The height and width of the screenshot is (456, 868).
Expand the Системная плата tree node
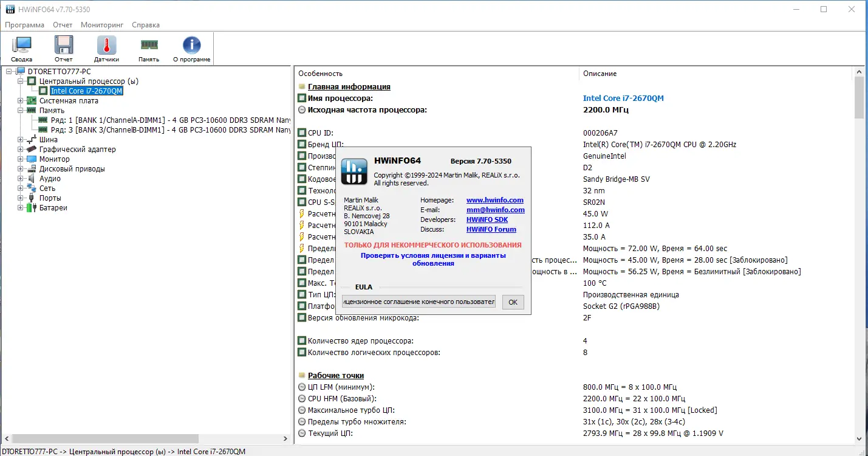pyautogui.click(x=20, y=101)
